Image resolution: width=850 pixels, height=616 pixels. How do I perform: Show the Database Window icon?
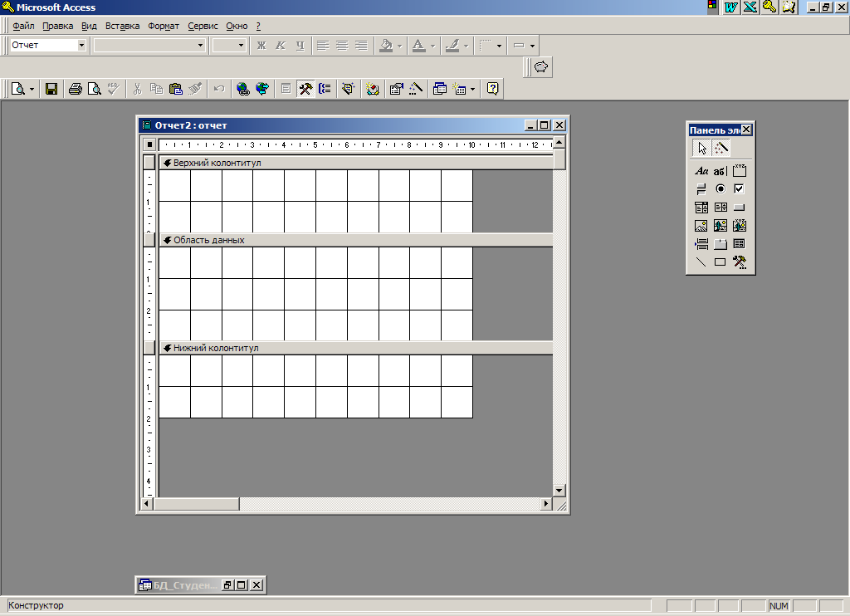[x=440, y=89]
